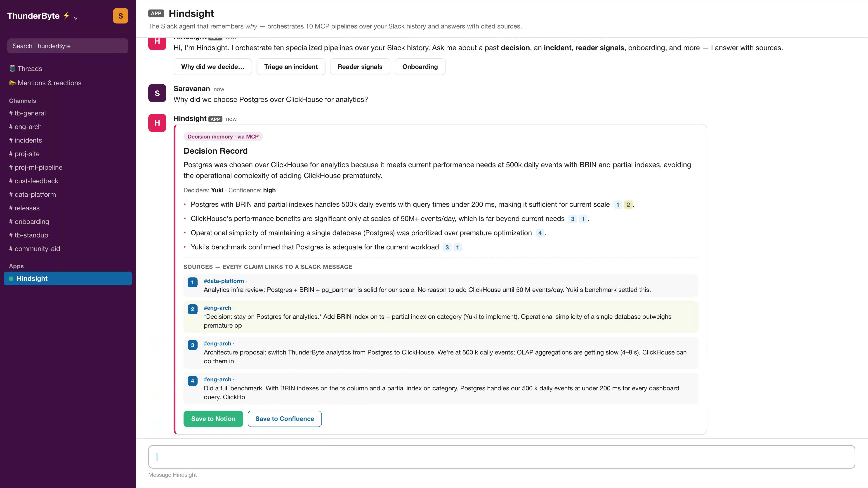
Task: Open the #data-platform source link
Action: [x=224, y=281]
